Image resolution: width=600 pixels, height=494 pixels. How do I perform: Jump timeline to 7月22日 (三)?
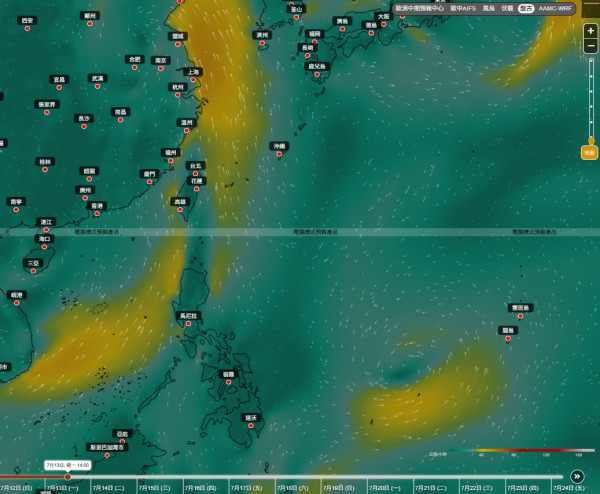click(x=477, y=488)
